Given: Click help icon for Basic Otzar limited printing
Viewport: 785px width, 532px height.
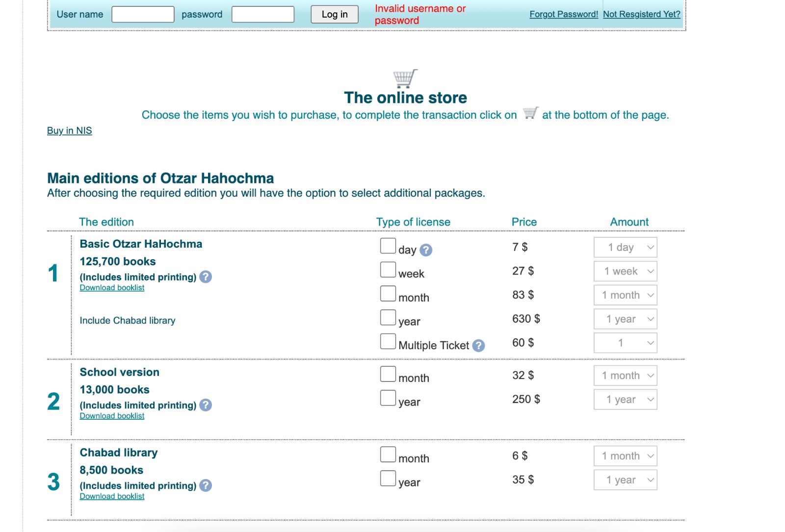Looking at the screenshot, I should (x=206, y=277).
